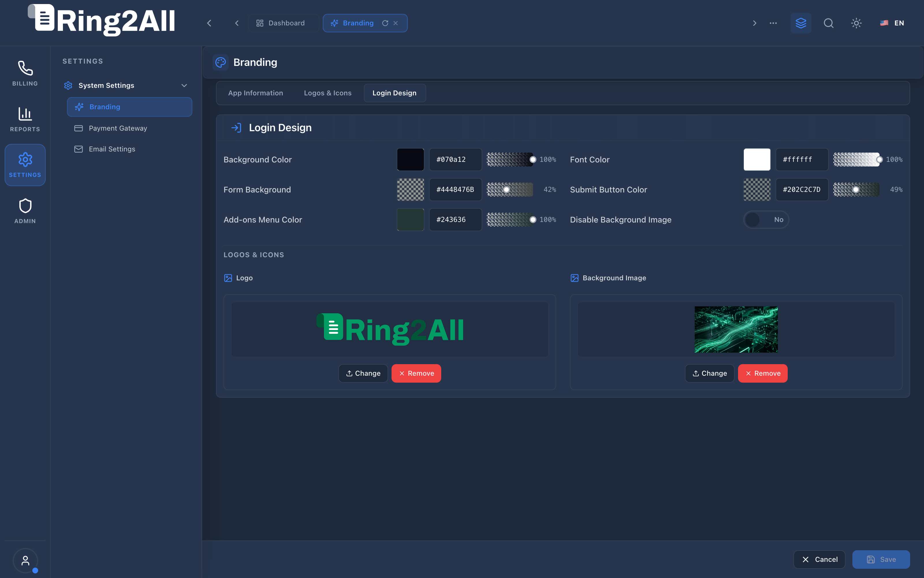Click the tab-scroll left chevron beside Dashboard
924x578 pixels.
[237, 23]
